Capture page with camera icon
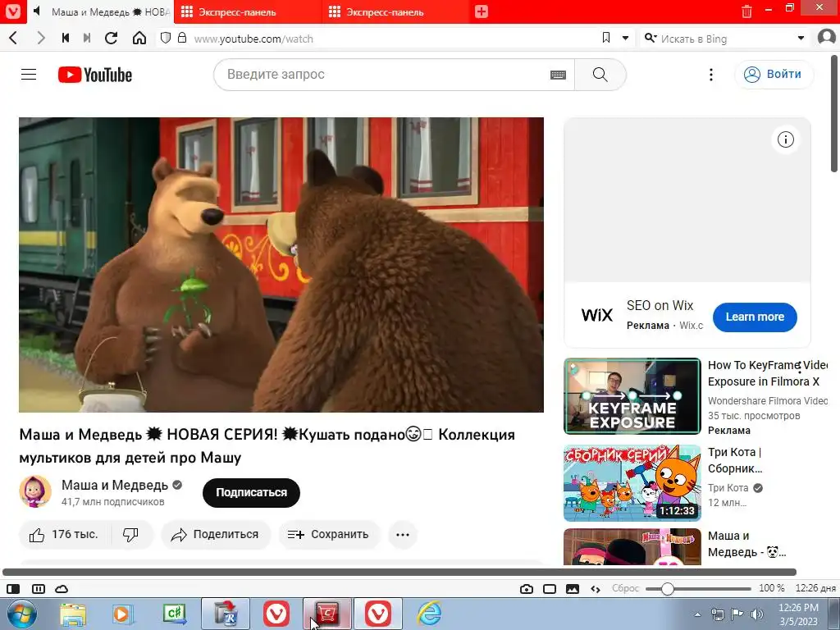Viewport: 840px width, 630px height. pos(526,589)
